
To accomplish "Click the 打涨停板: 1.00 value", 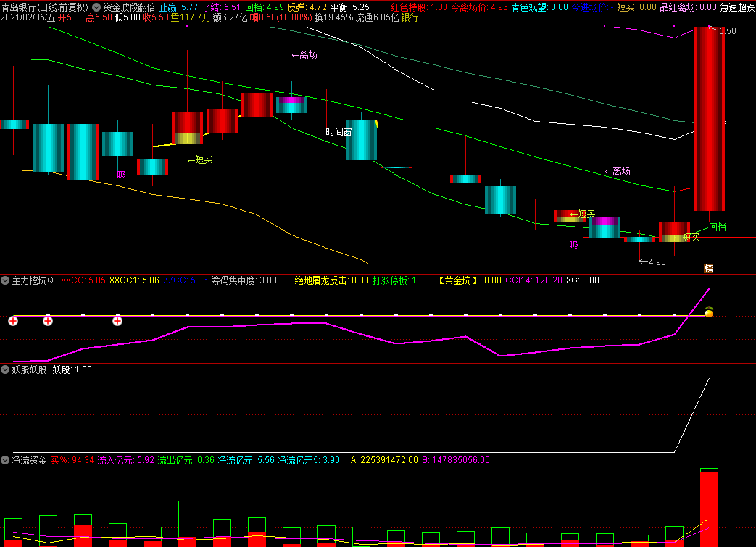I will [x=401, y=280].
